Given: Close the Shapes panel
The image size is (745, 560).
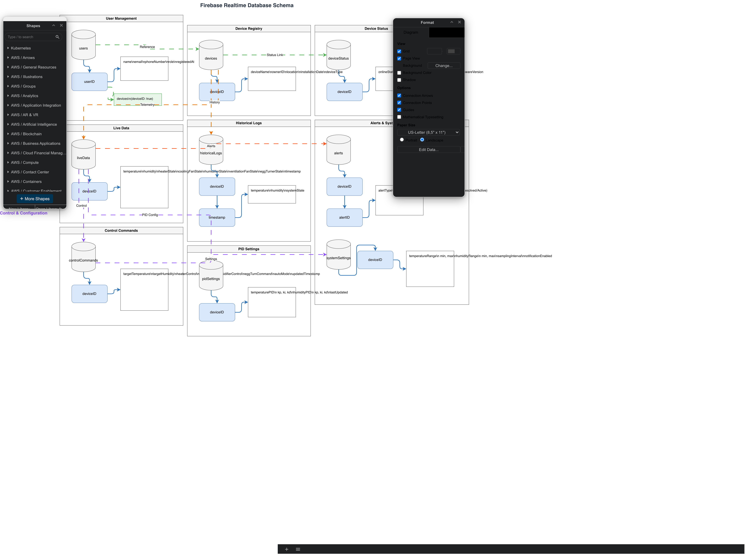Looking at the screenshot, I should (61, 26).
